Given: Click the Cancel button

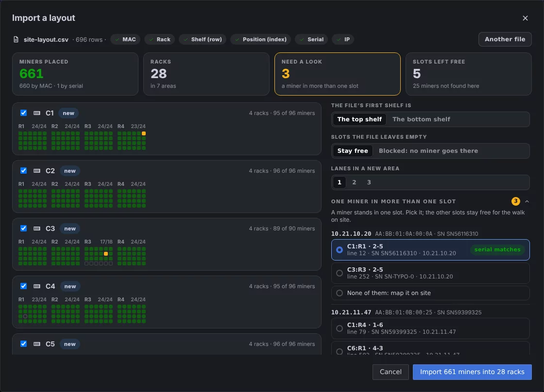Looking at the screenshot, I should 391,372.
